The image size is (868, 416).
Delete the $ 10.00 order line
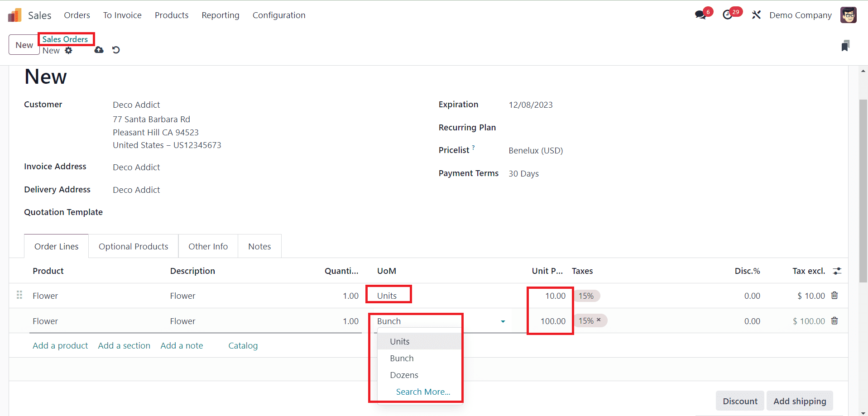834,295
